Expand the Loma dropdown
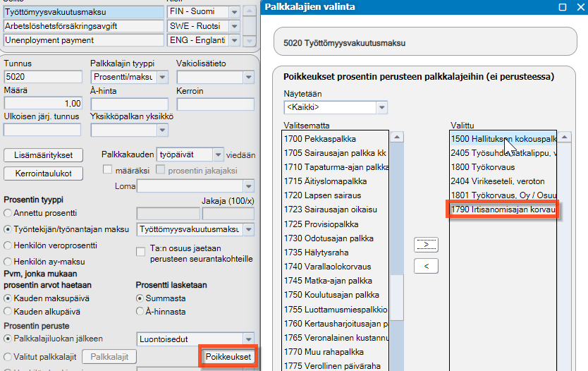 (249, 186)
